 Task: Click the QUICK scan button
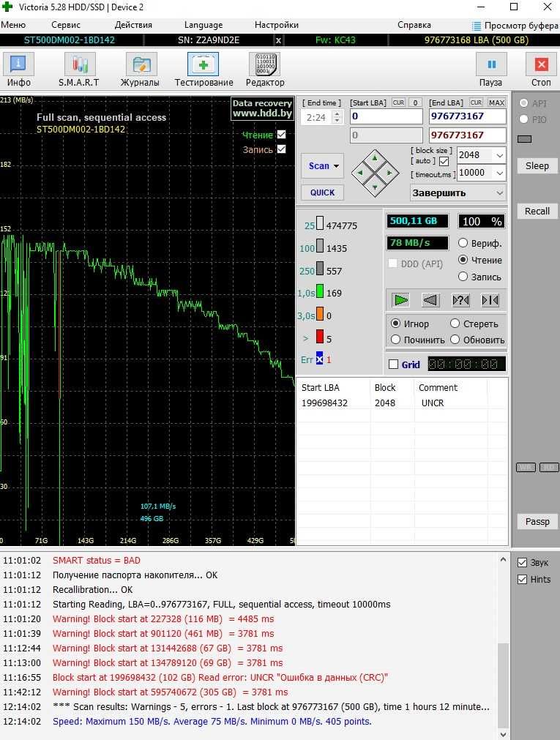click(323, 193)
